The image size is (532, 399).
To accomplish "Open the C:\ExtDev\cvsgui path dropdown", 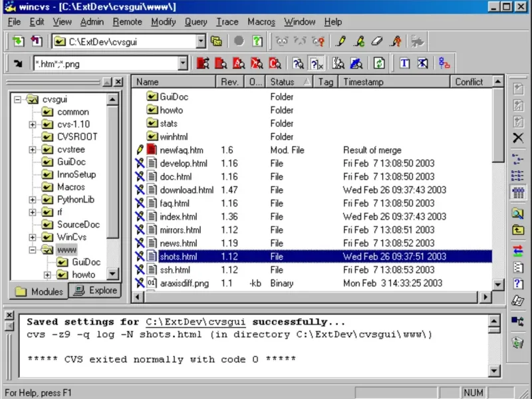I will pyautogui.click(x=201, y=41).
